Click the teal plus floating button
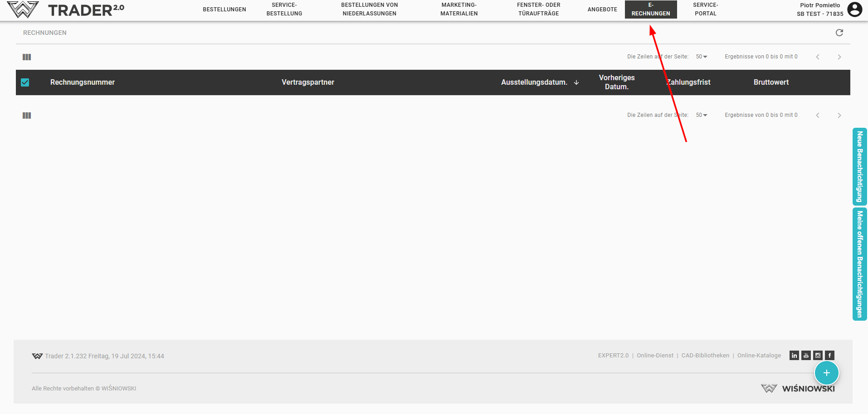The image size is (868, 414). click(x=826, y=373)
